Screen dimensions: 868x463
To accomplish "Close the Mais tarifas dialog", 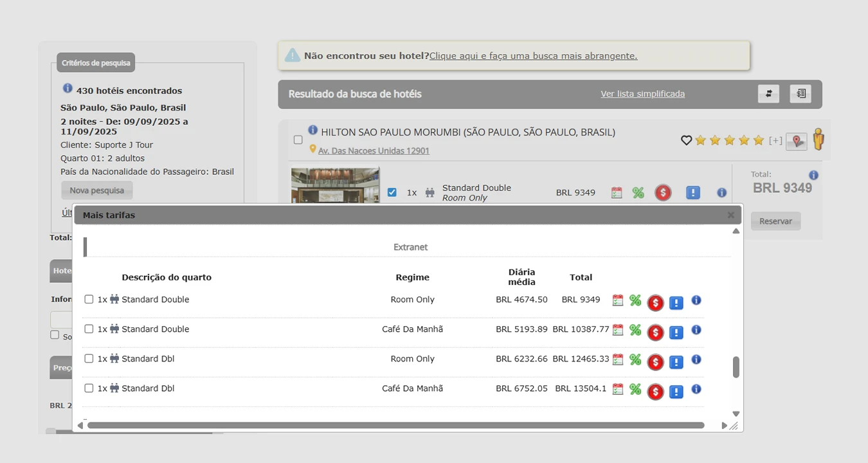I will click(x=730, y=215).
